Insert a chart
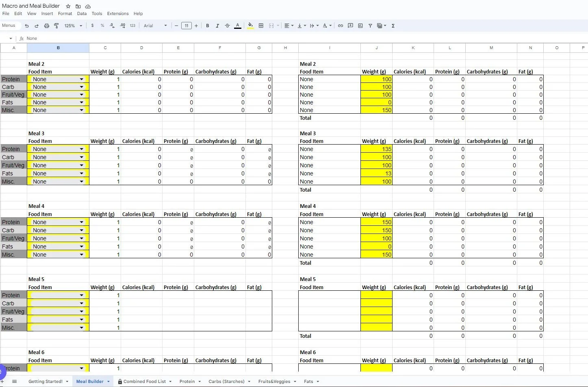 [x=360, y=26]
